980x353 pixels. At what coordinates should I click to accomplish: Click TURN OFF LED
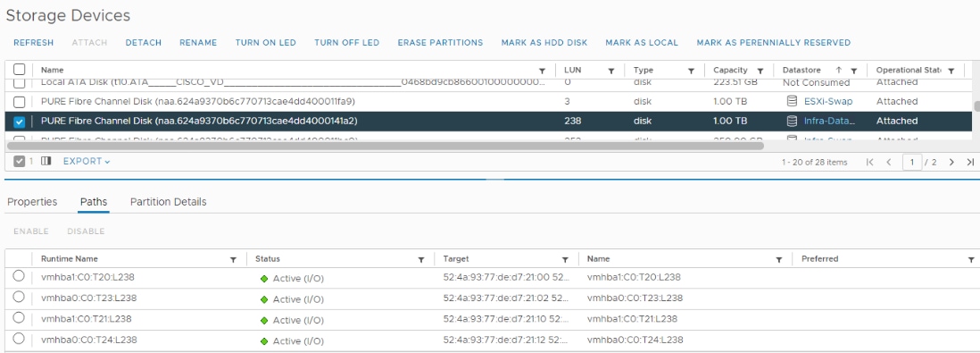347,43
